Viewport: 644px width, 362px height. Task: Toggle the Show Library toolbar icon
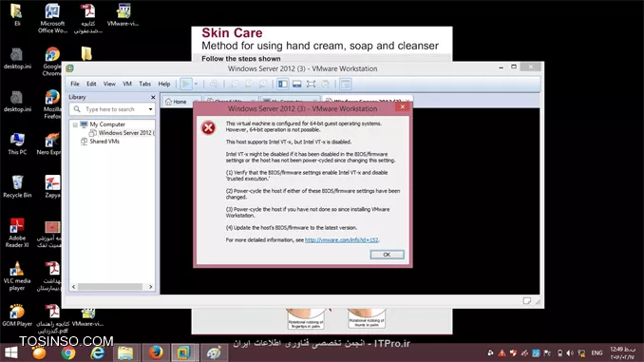point(282,84)
